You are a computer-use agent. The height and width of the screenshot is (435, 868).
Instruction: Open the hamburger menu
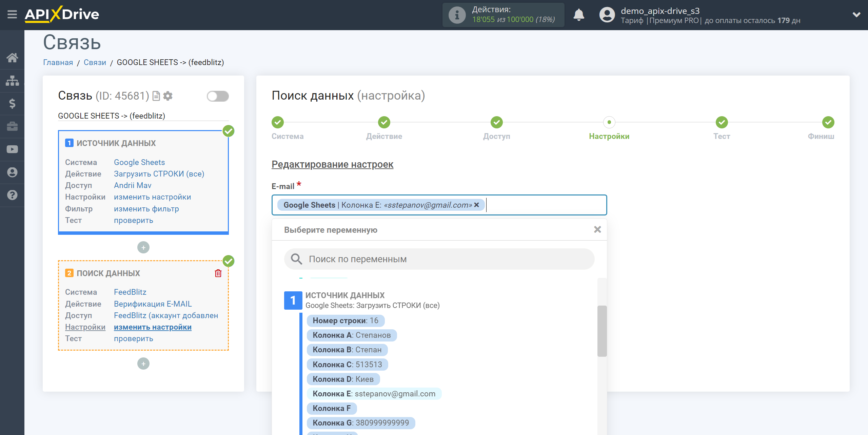click(12, 15)
